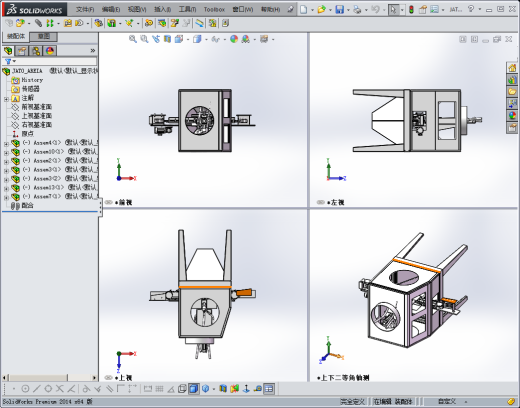
Task: Click the Previous View icon
Action: pyautogui.click(x=156, y=39)
